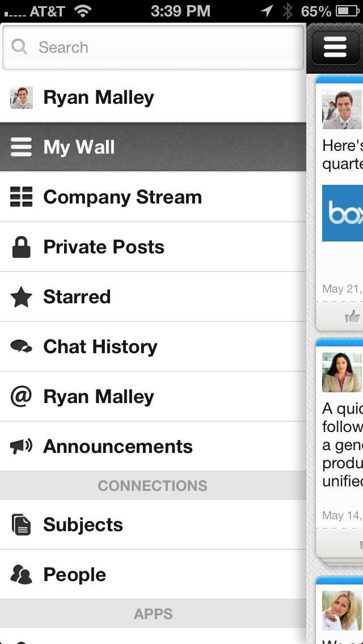The width and height of the screenshot is (363, 644).
Task: Click the Subjects documents icon
Action: tap(22, 524)
